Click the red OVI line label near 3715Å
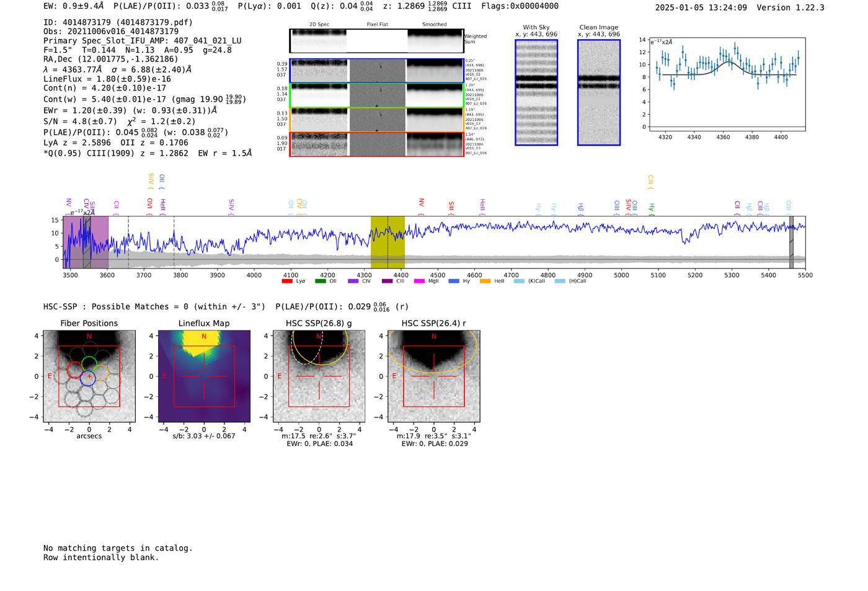868x591 pixels. [x=149, y=207]
